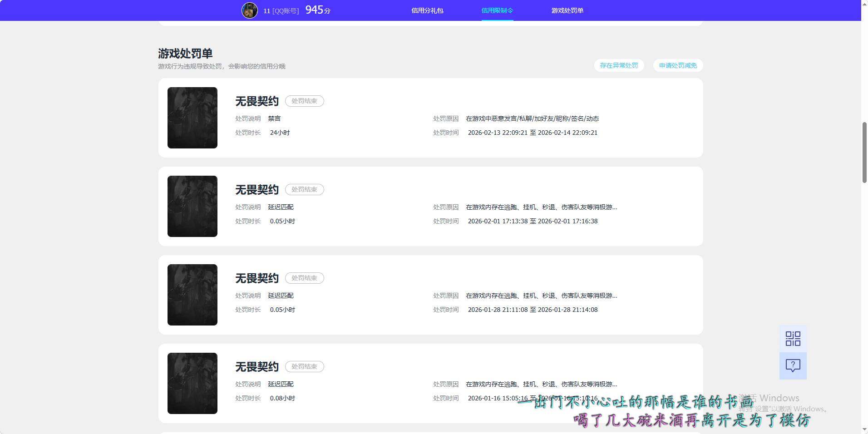Click the 945分 credit score
The image size is (868, 434).
click(x=318, y=10)
